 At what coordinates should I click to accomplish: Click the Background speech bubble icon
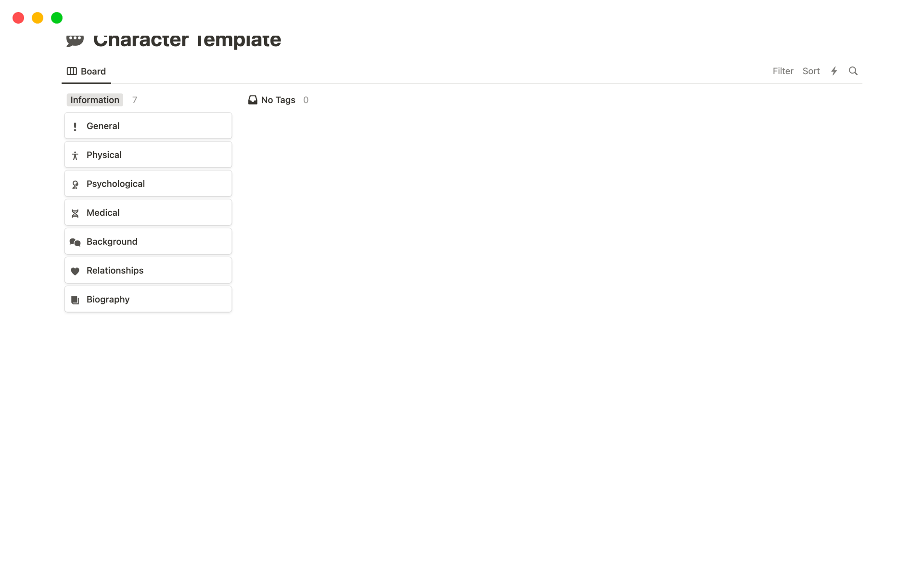pos(75,242)
